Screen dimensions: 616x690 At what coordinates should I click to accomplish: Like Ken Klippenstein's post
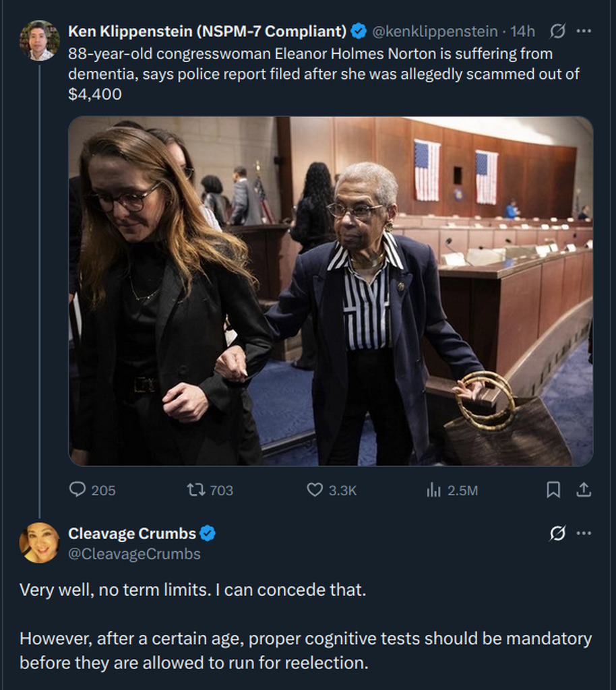point(315,490)
